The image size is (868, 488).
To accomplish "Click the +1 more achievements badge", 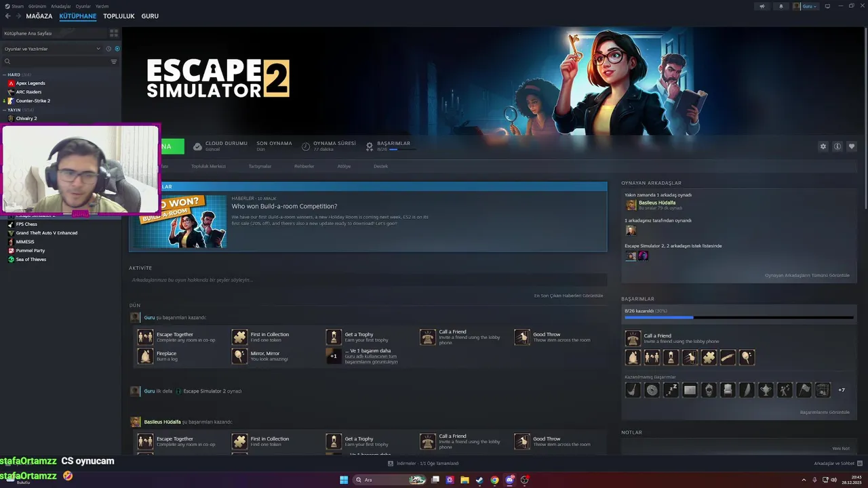I will click(334, 356).
